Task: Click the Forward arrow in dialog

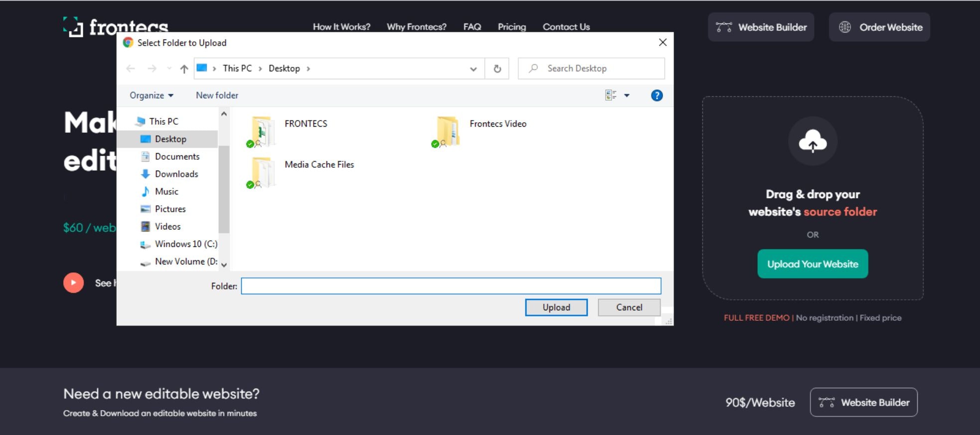Action: click(152, 69)
